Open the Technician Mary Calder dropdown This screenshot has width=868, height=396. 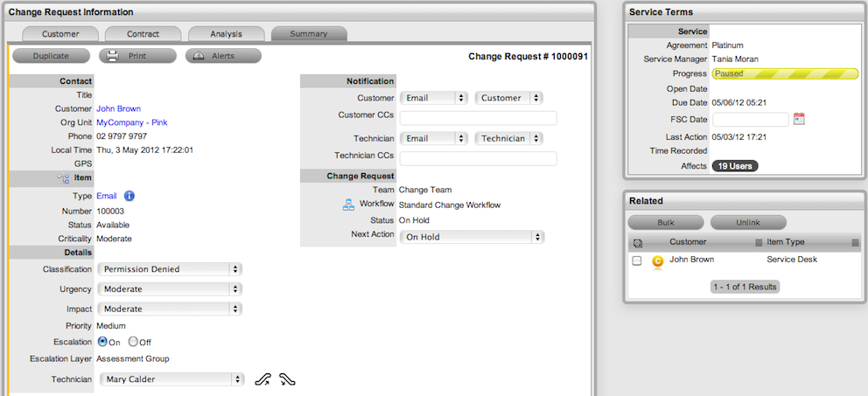point(171,379)
